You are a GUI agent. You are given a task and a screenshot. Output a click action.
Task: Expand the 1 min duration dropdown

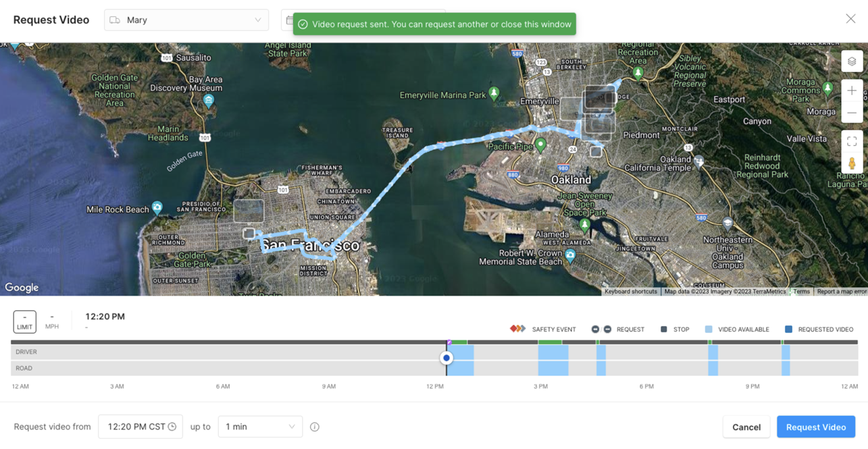click(x=260, y=427)
